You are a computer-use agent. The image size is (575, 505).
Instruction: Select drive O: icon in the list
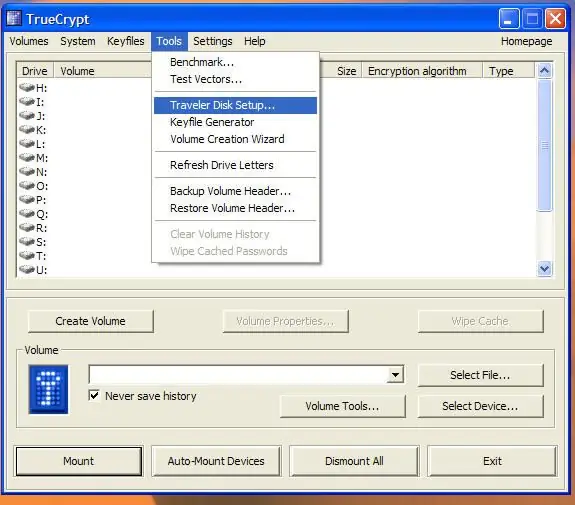pos(27,186)
